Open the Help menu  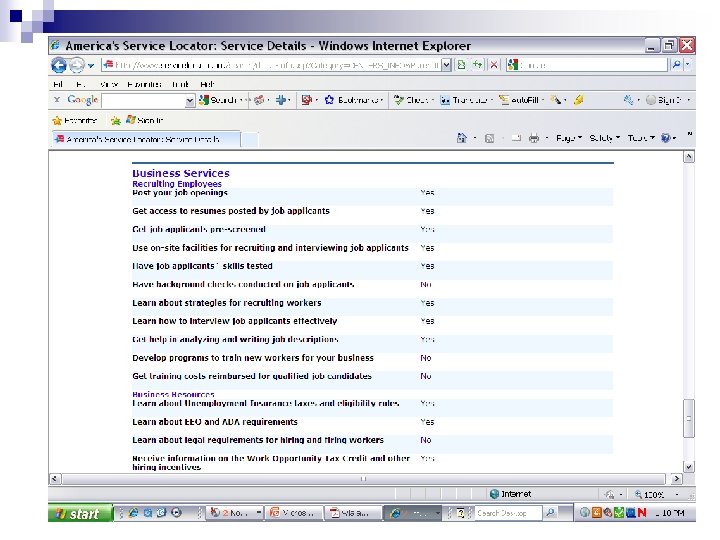(207, 84)
